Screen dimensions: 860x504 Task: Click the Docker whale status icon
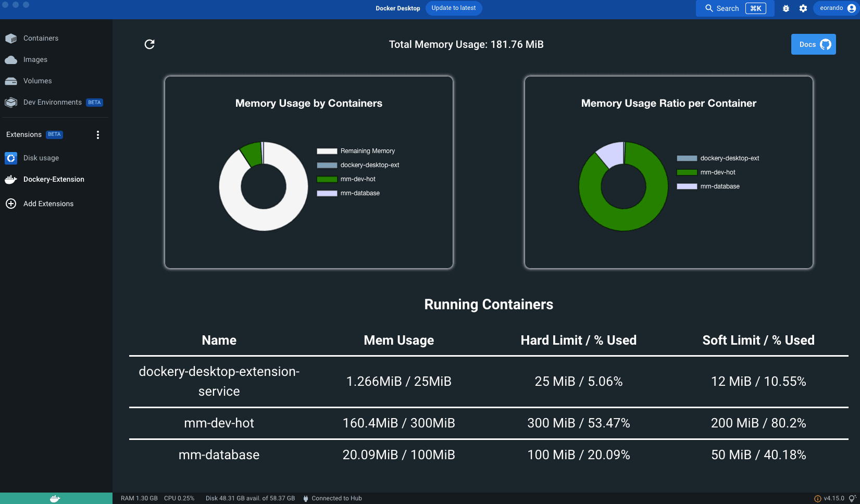pyautogui.click(x=55, y=498)
